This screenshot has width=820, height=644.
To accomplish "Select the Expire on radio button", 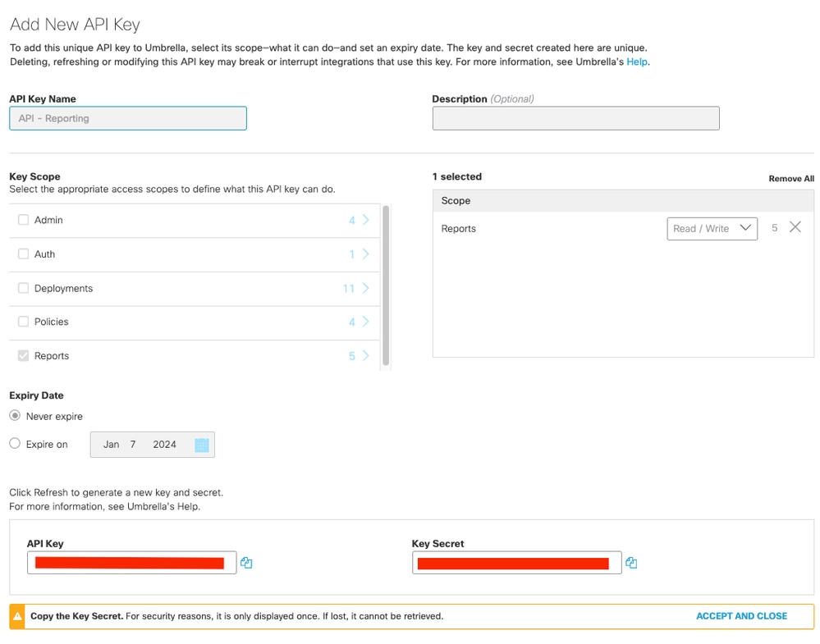I will click(15, 444).
